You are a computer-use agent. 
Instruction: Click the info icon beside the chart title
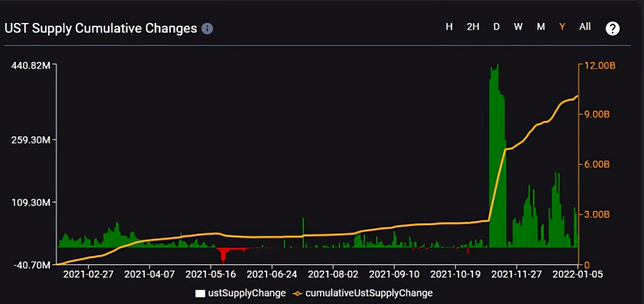pyautogui.click(x=207, y=28)
